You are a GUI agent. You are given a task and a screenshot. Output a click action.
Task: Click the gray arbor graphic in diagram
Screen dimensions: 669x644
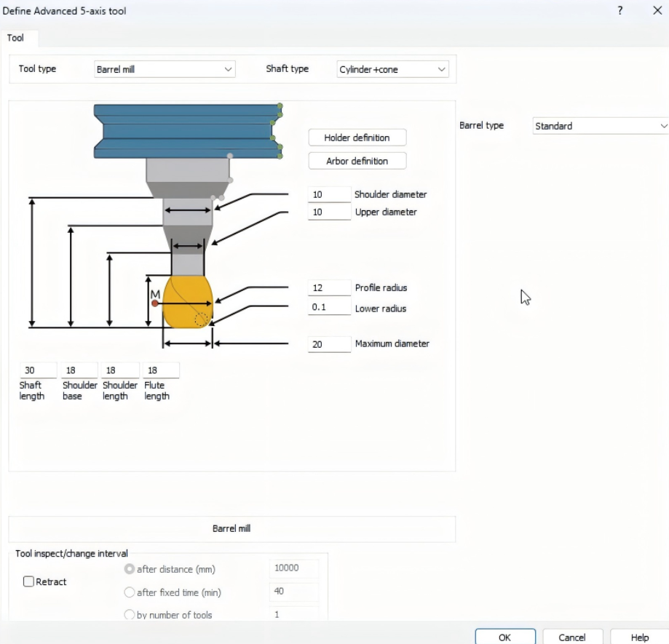187,170
